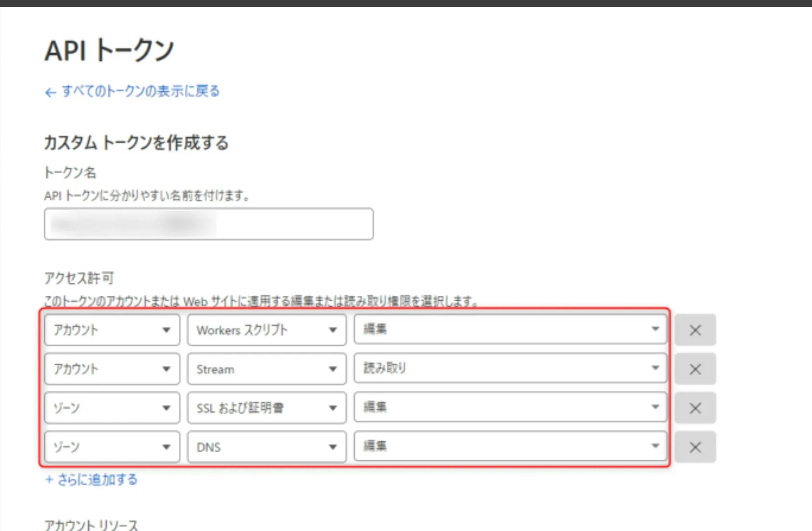The width and height of the screenshot is (812, 531).
Task: Open 編集 dropdown for Workers スクリプト
Action: coord(510,329)
